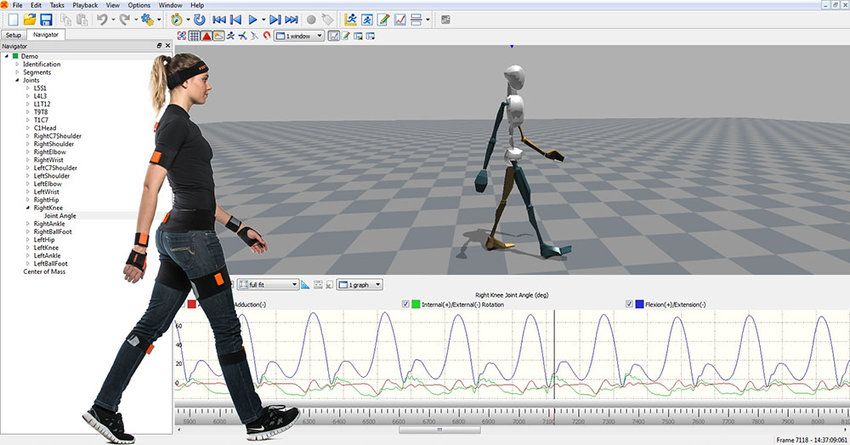Expand the Segments tree node
This screenshot has width=850, height=445.
[x=17, y=72]
